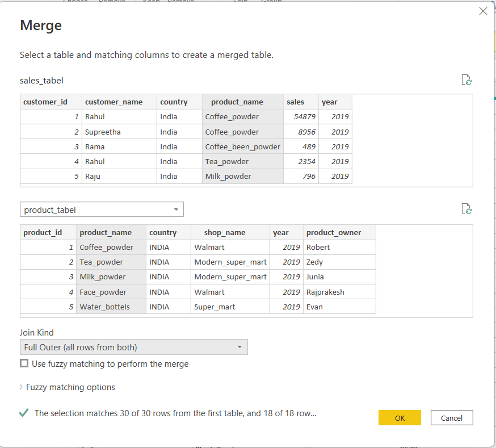Select product_name column in sales_tabel
Image resolution: width=496 pixels, height=448 pixels.
click(237, 102)
